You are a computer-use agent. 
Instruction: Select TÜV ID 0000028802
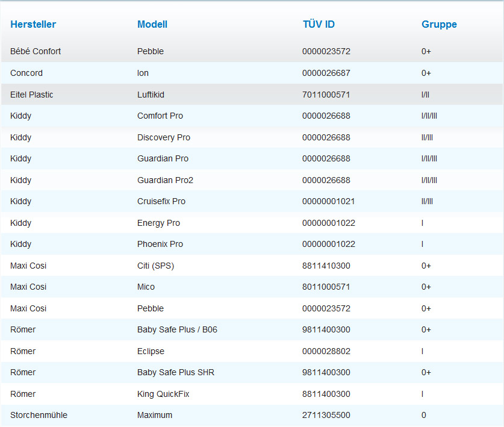[326, 351]
